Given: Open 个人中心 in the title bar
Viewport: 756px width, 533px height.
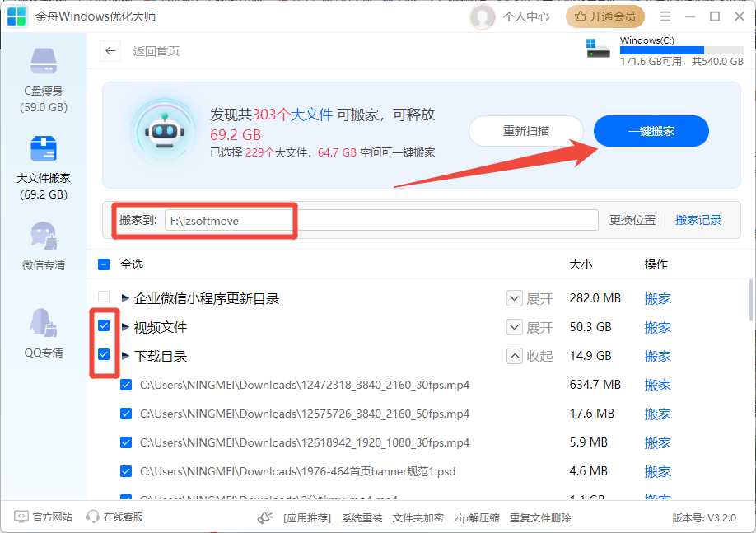Looking at the screenshot, I should tap(526, 16).
